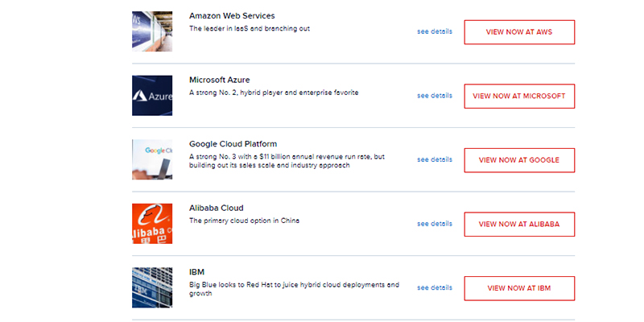Open the Microsoft Azure logo thumbnail
The image size is (644, 322).
(152, 96)
